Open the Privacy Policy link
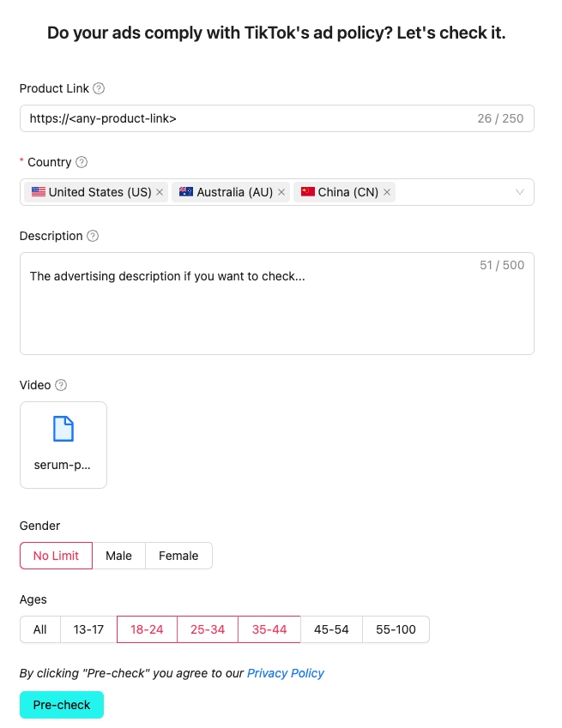Screen dimensions: 562x728 285,673
